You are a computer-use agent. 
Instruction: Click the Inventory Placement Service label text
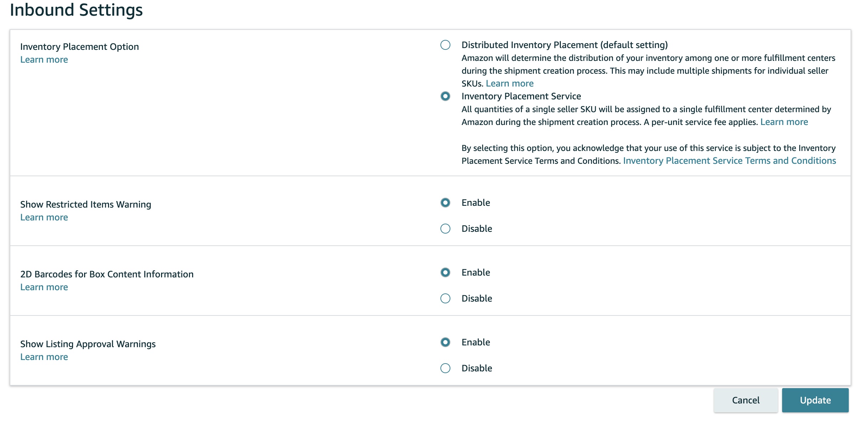(521, 96)
